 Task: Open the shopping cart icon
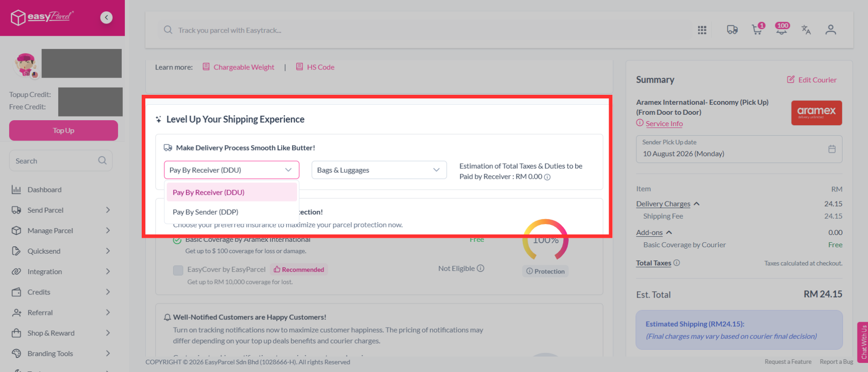[x=757, y=29]
